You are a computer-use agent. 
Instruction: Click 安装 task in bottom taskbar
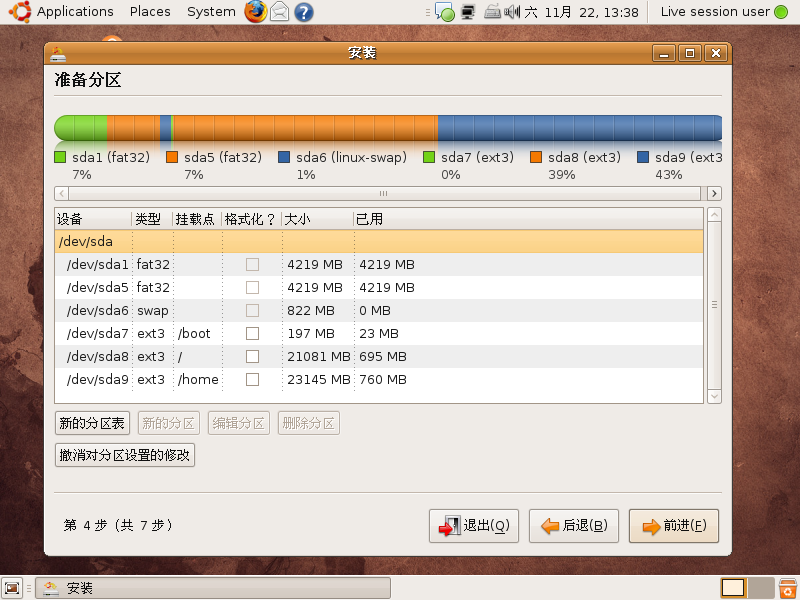(x=213, y=588)
